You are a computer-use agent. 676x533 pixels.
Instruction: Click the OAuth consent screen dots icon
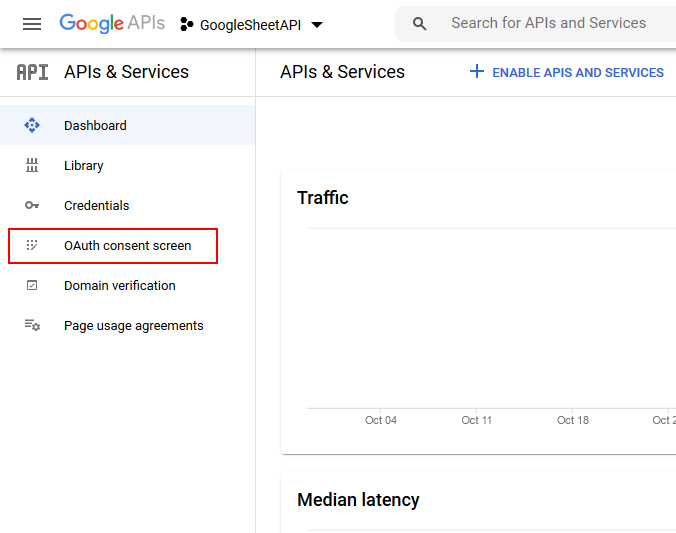(x=32, y=245)
